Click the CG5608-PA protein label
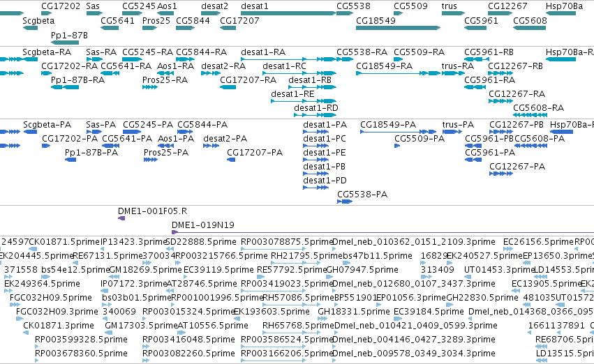The width and height of the screenshot is (594, 364). [540, 139]
